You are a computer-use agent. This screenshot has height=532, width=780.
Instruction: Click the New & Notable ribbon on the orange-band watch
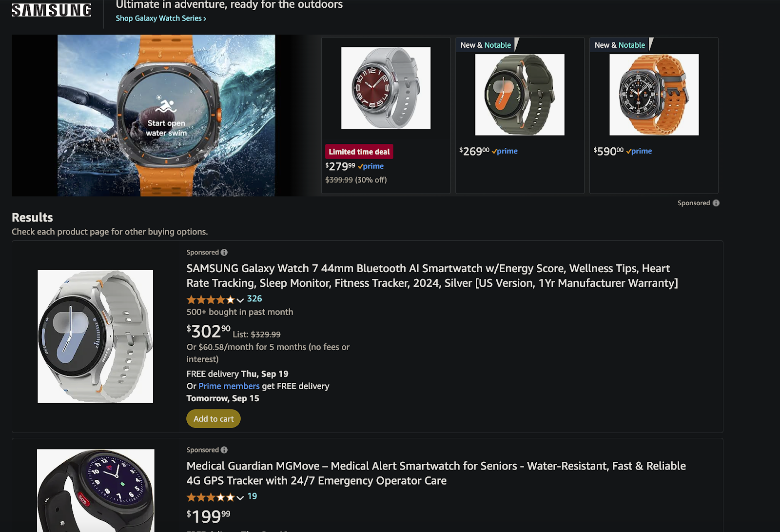pos(619,44)
